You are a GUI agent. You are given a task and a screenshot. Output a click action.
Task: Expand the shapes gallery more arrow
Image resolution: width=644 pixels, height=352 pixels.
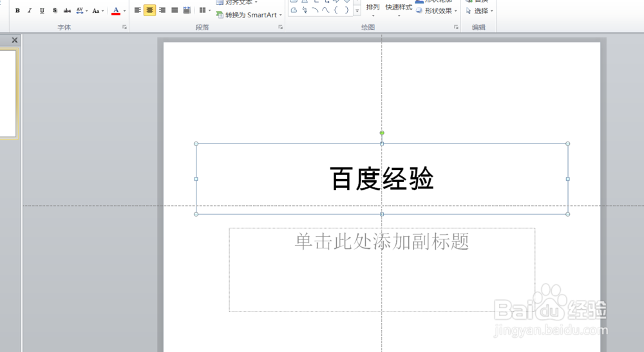357,11
